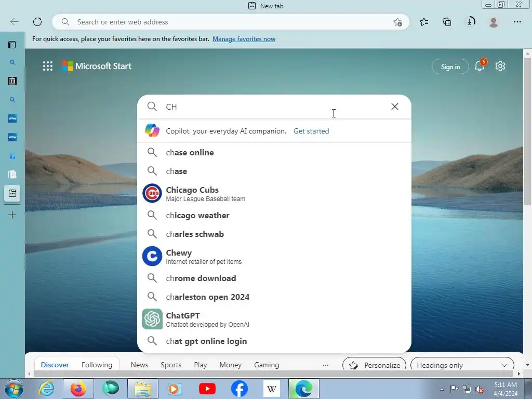
Task: Add this page to favorites star
Action: click(x=397, y=22)
